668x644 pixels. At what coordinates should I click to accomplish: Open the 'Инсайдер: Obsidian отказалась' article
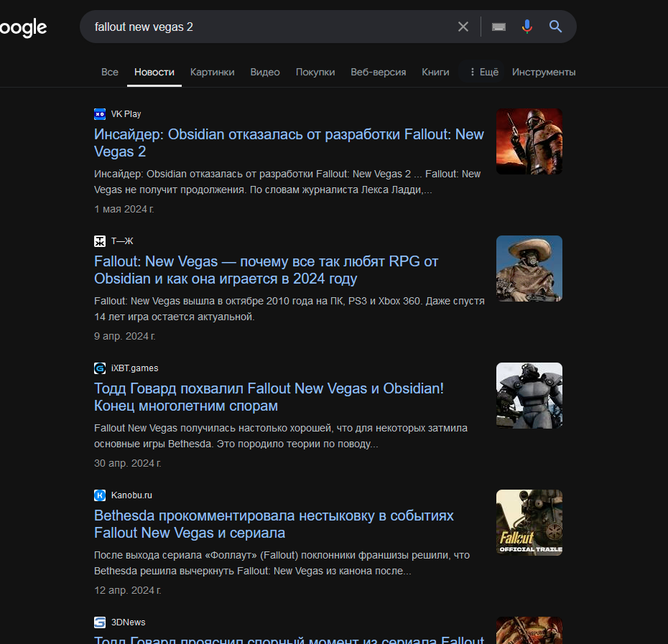click(x=289, y=143)
